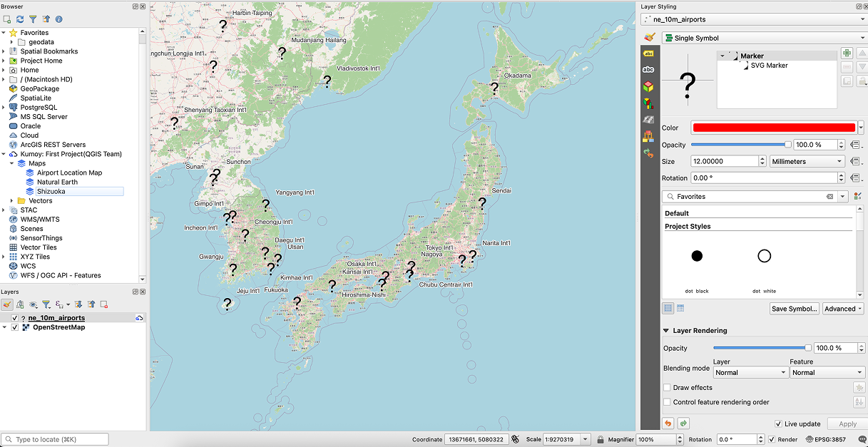The width and height of the screenshot is (868, 447).
Task: Collapse the Layer Rendering section
Action: [x=666, y=331]
